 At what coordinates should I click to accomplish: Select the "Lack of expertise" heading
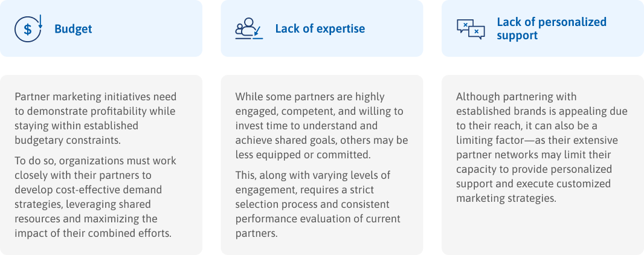[320, 29]
